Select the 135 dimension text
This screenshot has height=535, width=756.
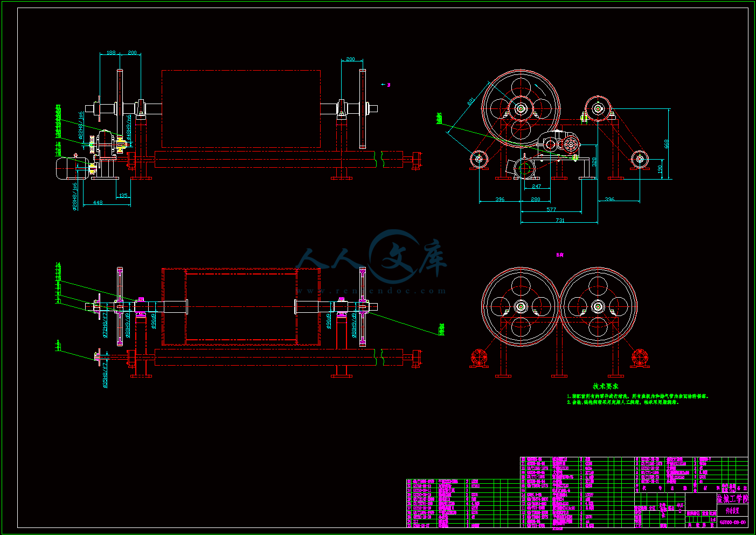pos(123,196)
